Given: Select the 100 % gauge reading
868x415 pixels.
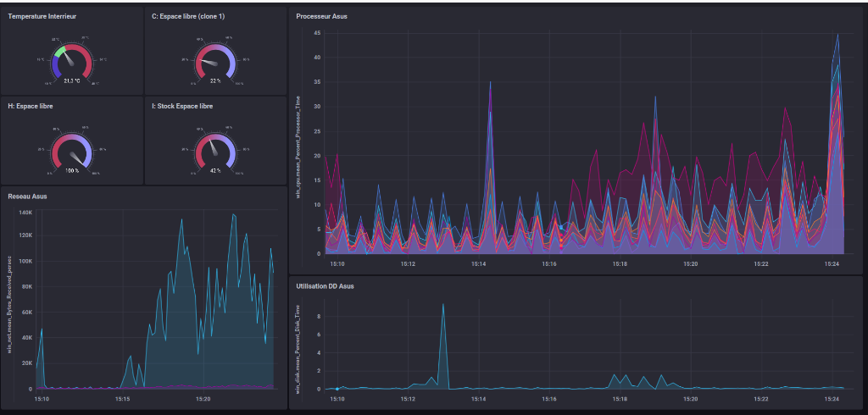Looking at the screenshot, I should (x=72, y=170).
